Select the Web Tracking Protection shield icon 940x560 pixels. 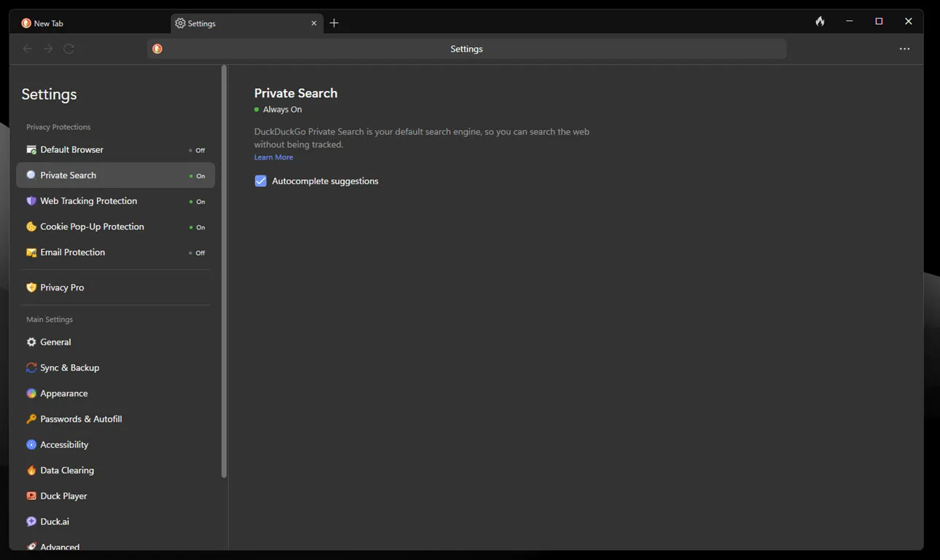pos(31,200)
